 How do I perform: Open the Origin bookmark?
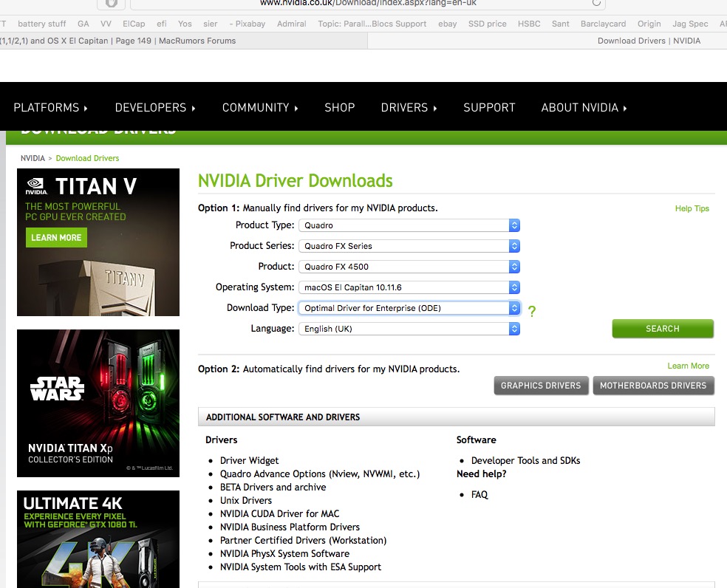[649, 24]
